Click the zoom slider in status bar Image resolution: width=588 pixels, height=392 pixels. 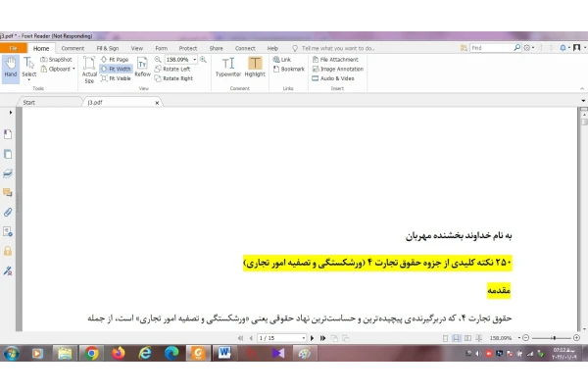tap(551, 338)
